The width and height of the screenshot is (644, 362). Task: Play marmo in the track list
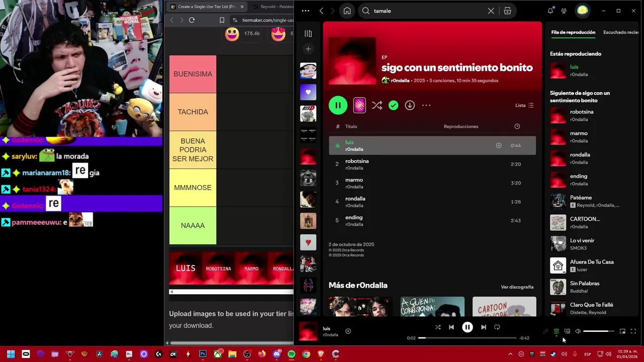point(432,183)
